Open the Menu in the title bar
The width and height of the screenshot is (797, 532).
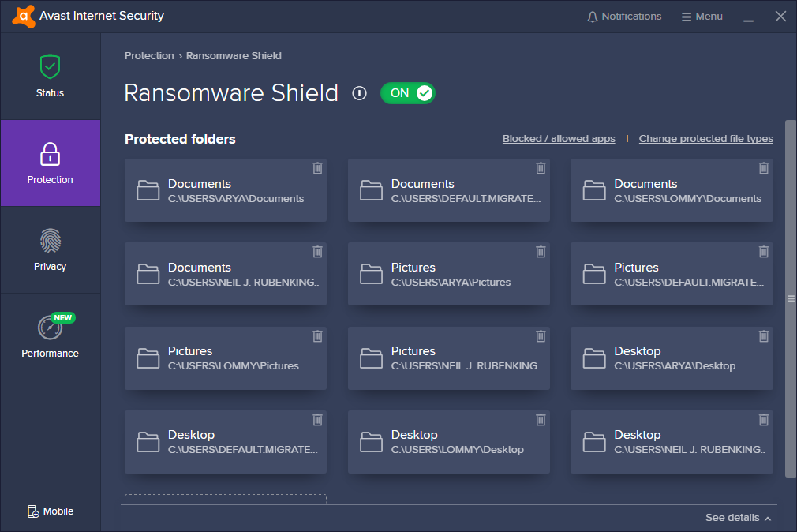[702, 16]
